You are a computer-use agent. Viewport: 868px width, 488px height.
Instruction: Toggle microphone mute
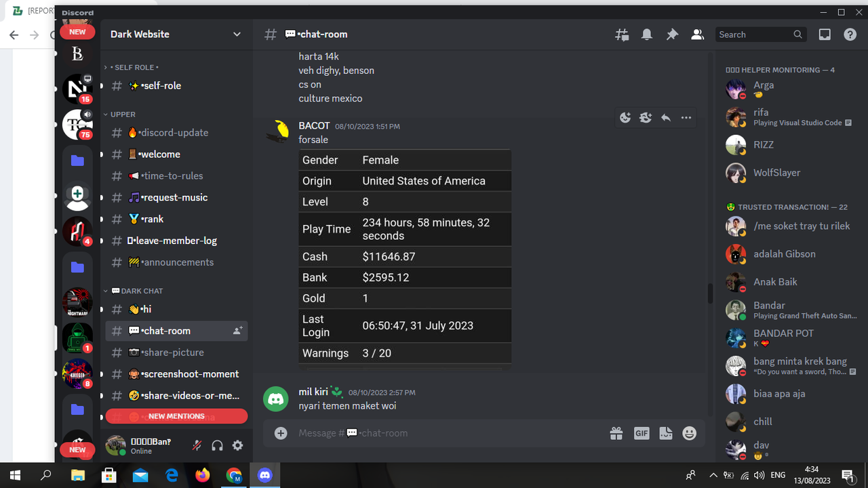point(197,445)
